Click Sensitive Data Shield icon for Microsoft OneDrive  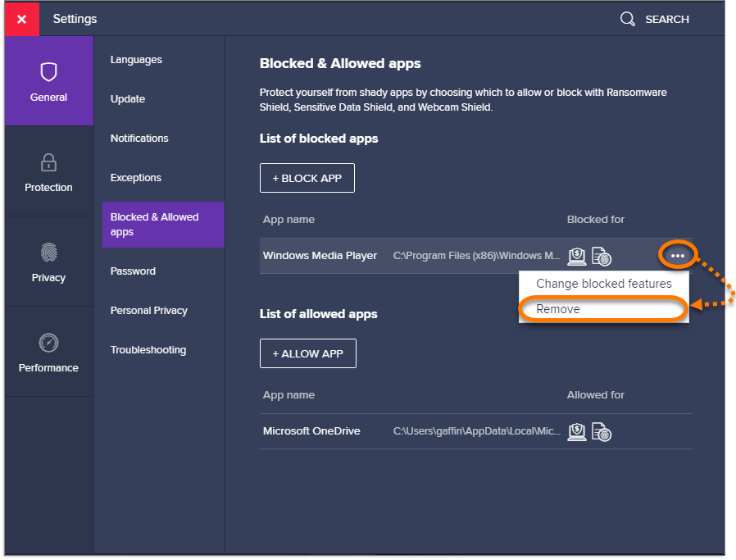tap(602, 432)
